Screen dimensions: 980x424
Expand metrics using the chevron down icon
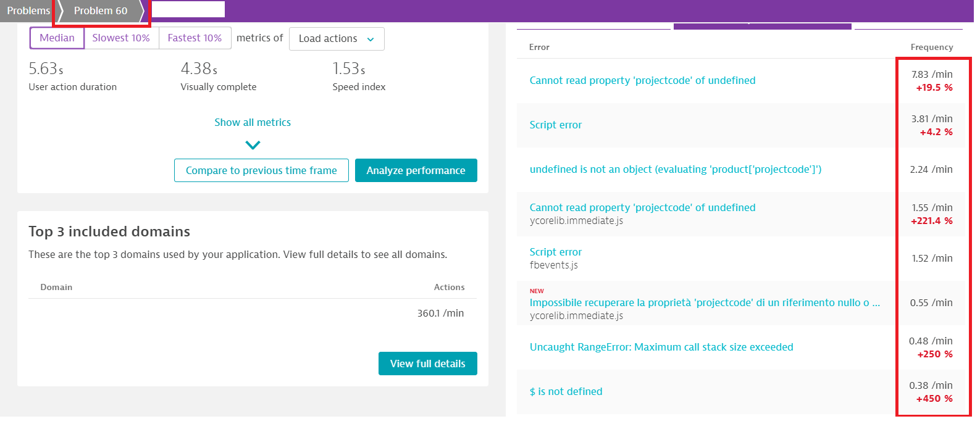click(253, 145)
